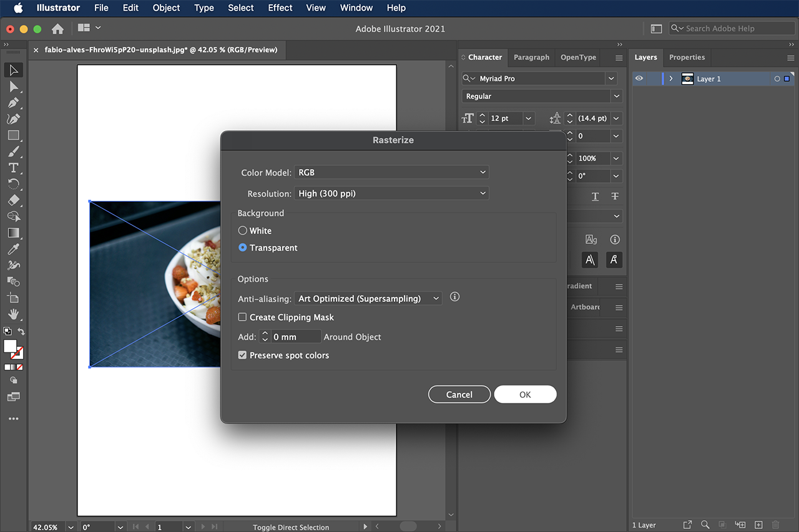The height and width of the screenshot is (532, 799).
Task: Select the Paintbrush tool
Action: pyautogui.click(x=14, y=152)
